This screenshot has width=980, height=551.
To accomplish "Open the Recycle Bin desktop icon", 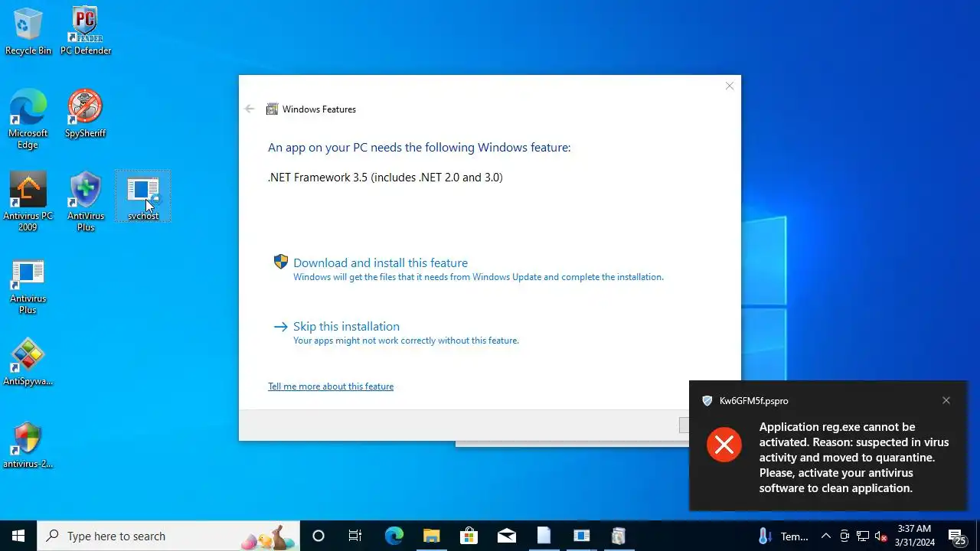I will pyautogui.click(x=28, y=31).
